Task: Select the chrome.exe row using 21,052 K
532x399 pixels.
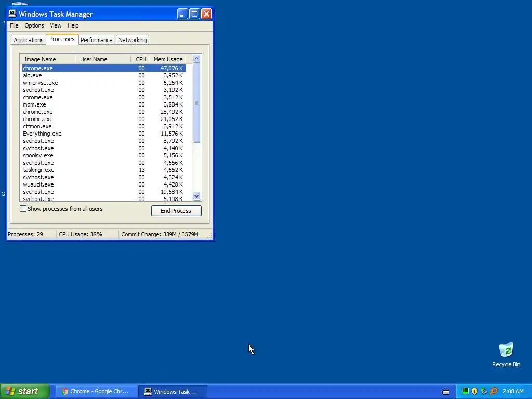Action: [104, 119]
